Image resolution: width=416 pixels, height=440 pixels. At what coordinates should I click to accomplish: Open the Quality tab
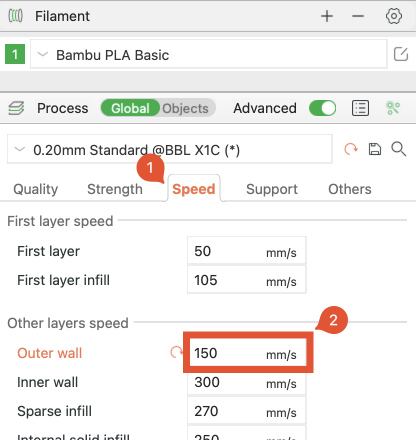pyautogui.click(x=36, y=189)
